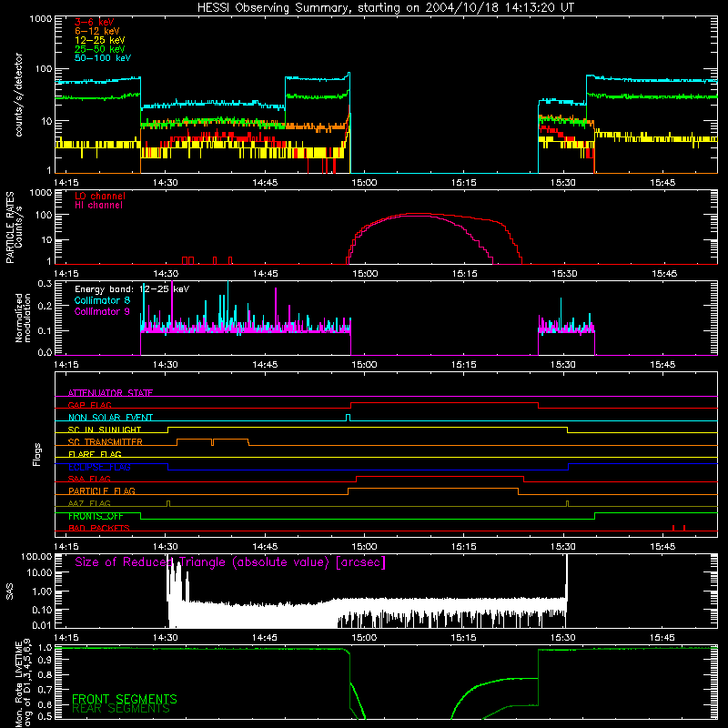Click the 14:45 time tick under particle rates panel

(x=265, y=274)
